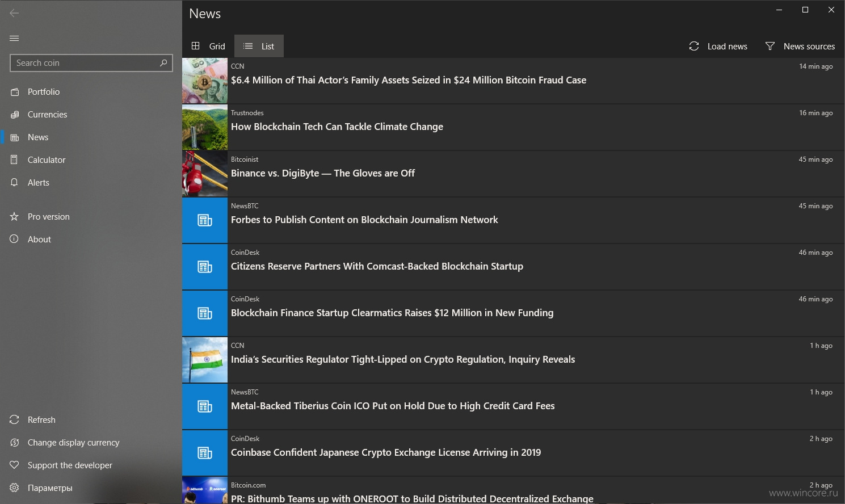Click the "14 min ago" timestamp
Viewport: 845px width, 504px height.
(816, 66)
